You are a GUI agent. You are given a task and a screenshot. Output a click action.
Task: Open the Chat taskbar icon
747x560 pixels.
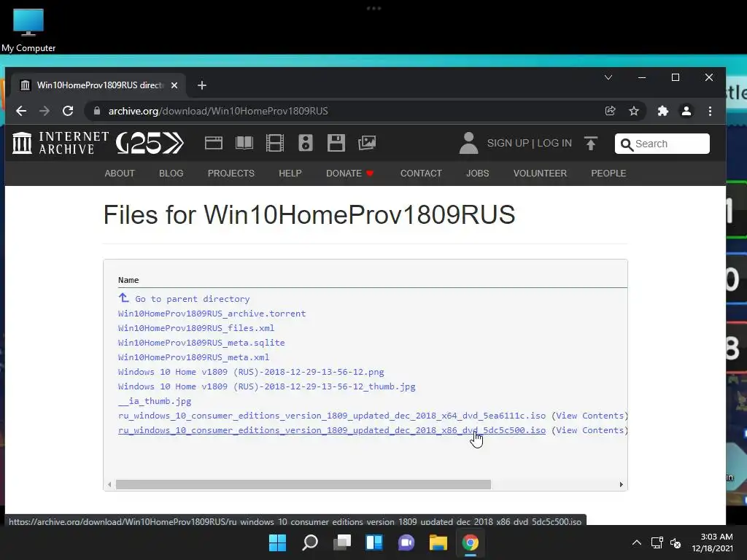coord(406,542)
